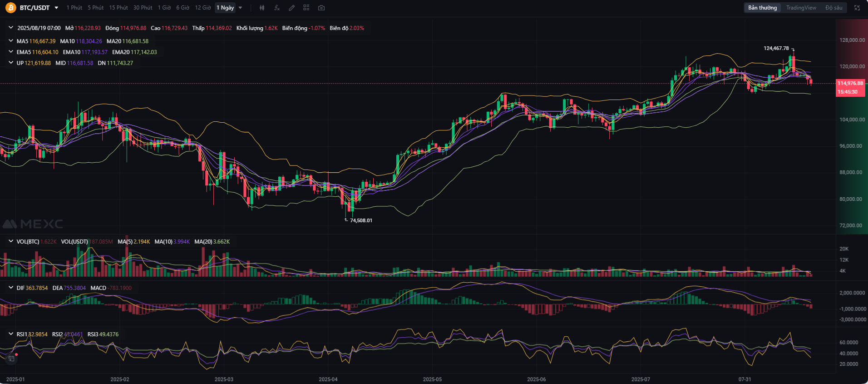Click the orange Bitcoin logo icon
The image size is (868, 384).
(11, 8)
